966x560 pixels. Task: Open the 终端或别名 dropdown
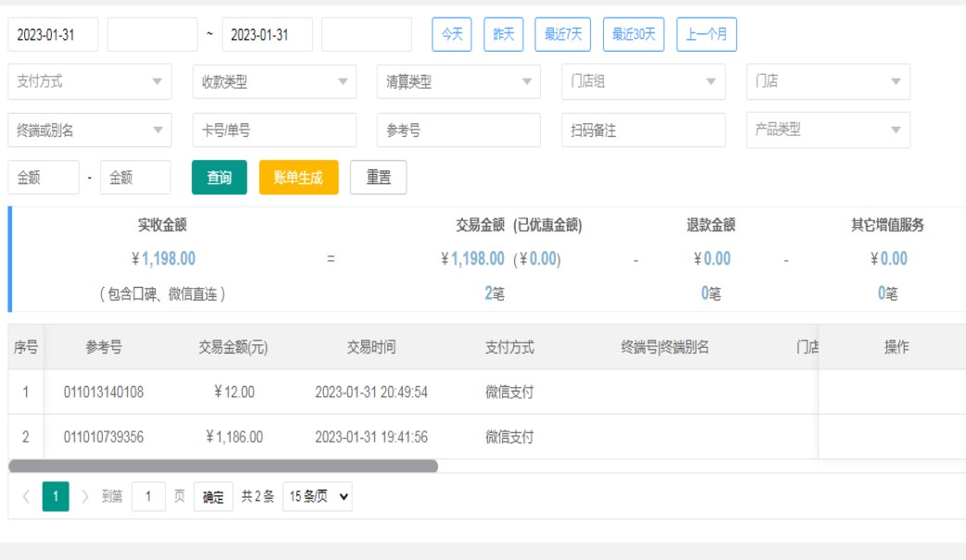(x=90, y=131)
